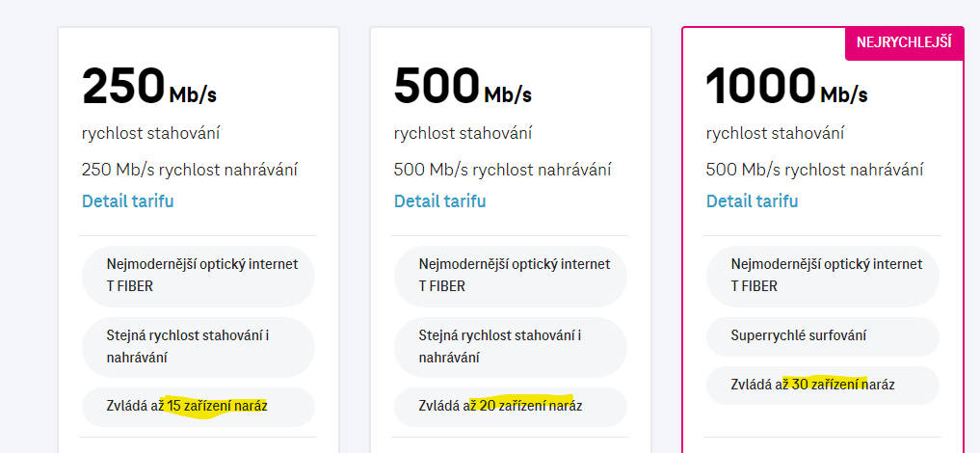980x453 pixels.
Task: Click the upload speed text in the 1000 Mb/s card
Action: pyautogui.click(x=814, y=170)
